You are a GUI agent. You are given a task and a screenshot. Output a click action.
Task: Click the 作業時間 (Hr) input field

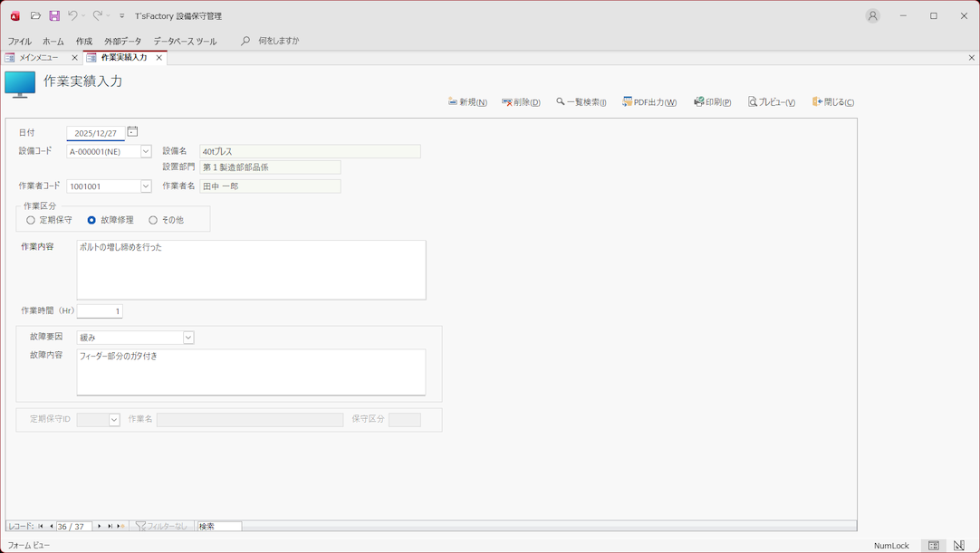[100, 311]
